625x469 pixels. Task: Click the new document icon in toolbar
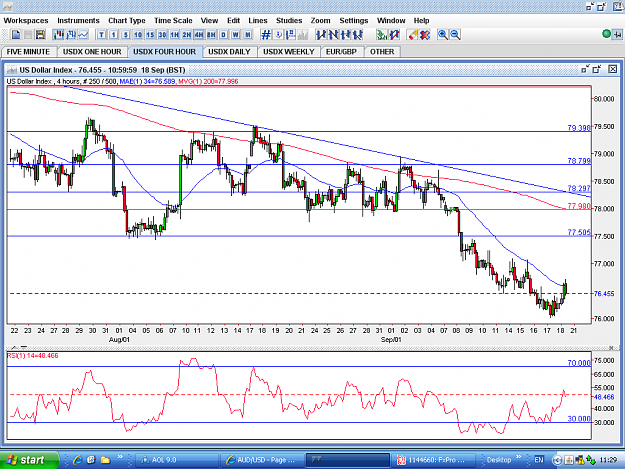[16, 35]
